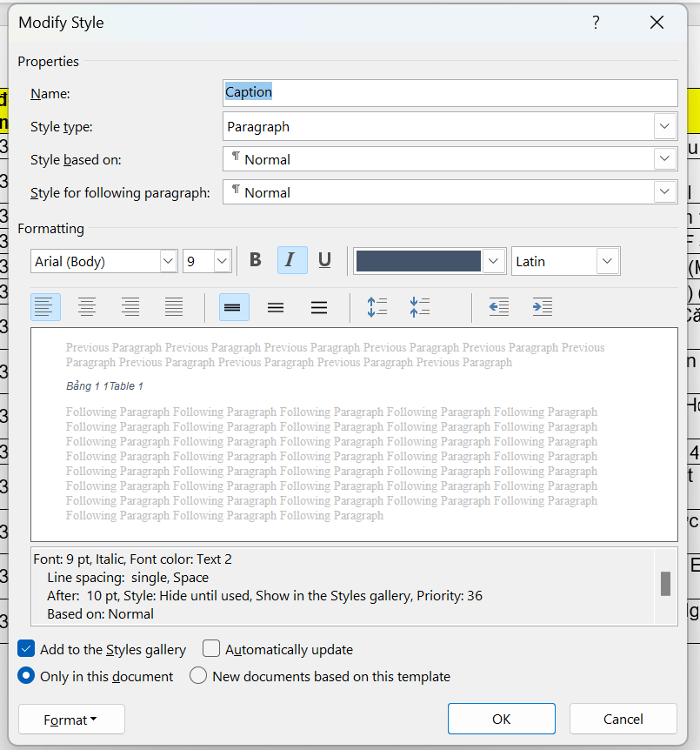700x750 pixels.
Task: Open font name dropdown Arial (Body)
Action: tap(168, 261)
